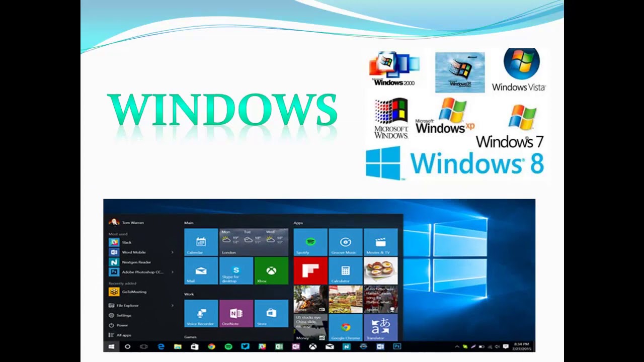Open the Google Chrome tile
Viewport: 644px width, 362px height.
[x=345, y=328]
